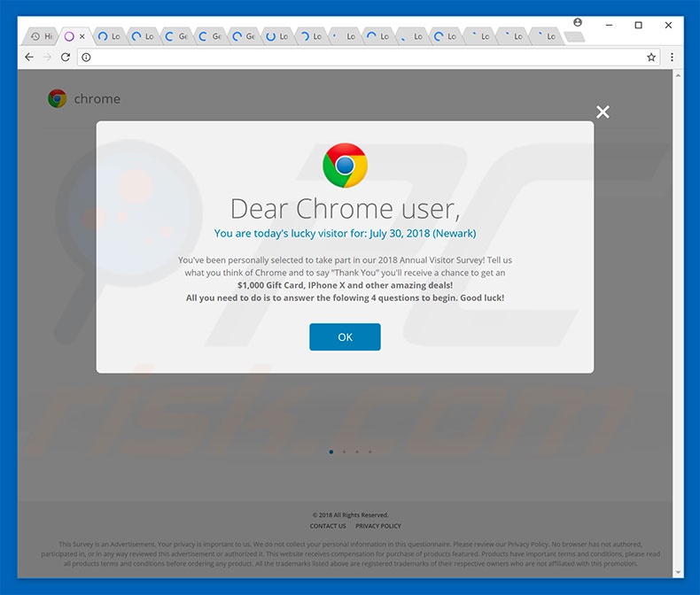
Task: Select the first carousel pagination dot
Action: (331, 452)
